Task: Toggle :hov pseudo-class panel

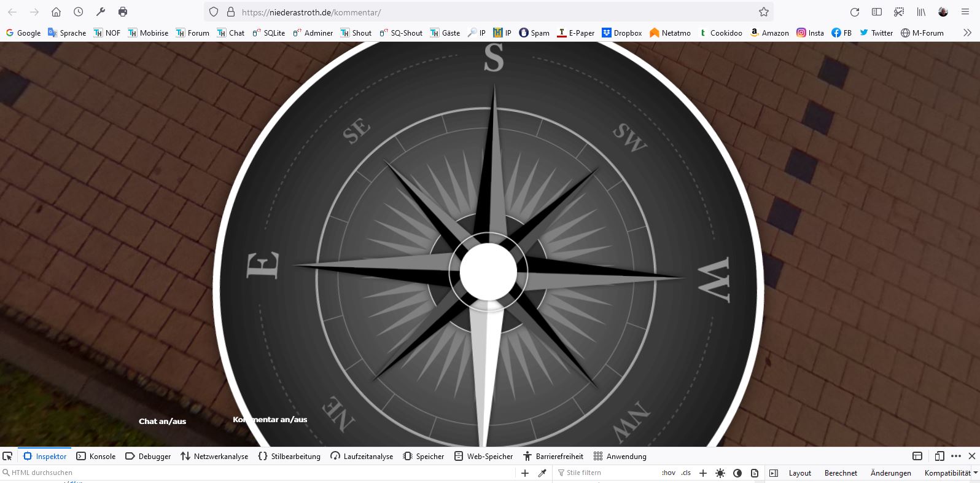Action: pyautogui.click(x=669, y=473)
